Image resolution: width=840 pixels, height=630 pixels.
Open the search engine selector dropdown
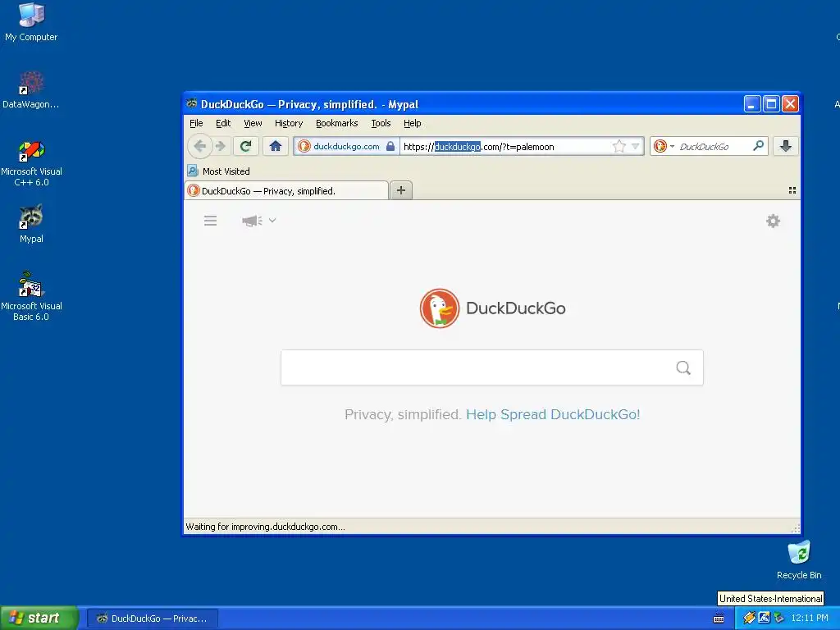[664, 146]
